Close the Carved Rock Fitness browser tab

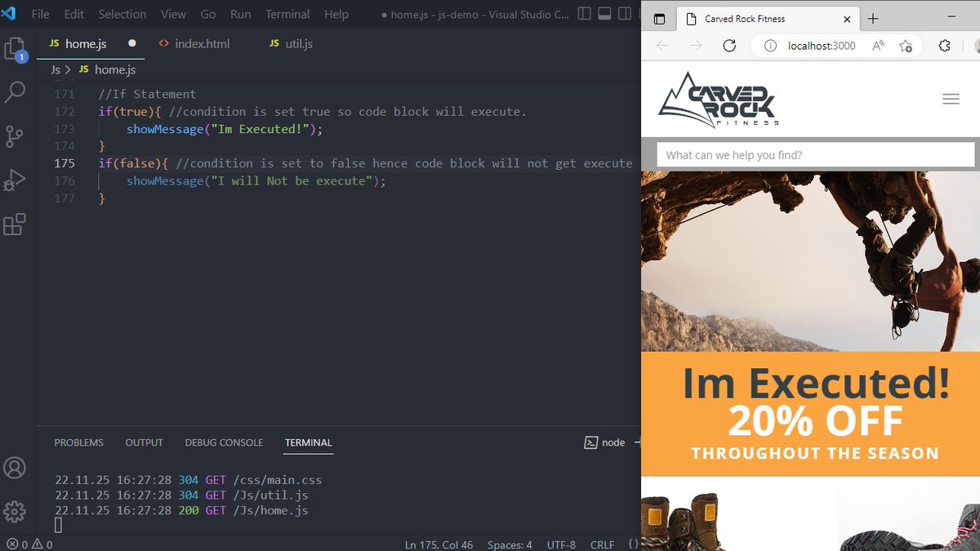pos(847,19)
